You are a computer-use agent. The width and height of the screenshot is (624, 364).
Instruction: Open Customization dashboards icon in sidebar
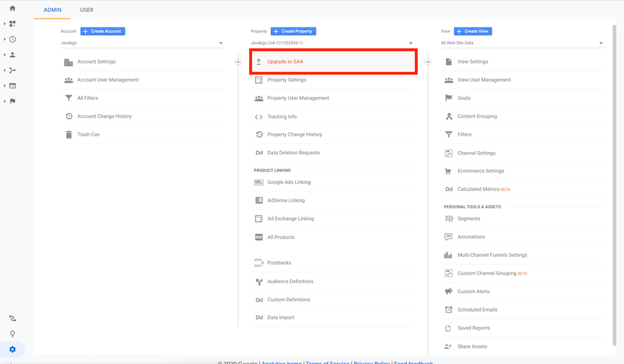12,24
